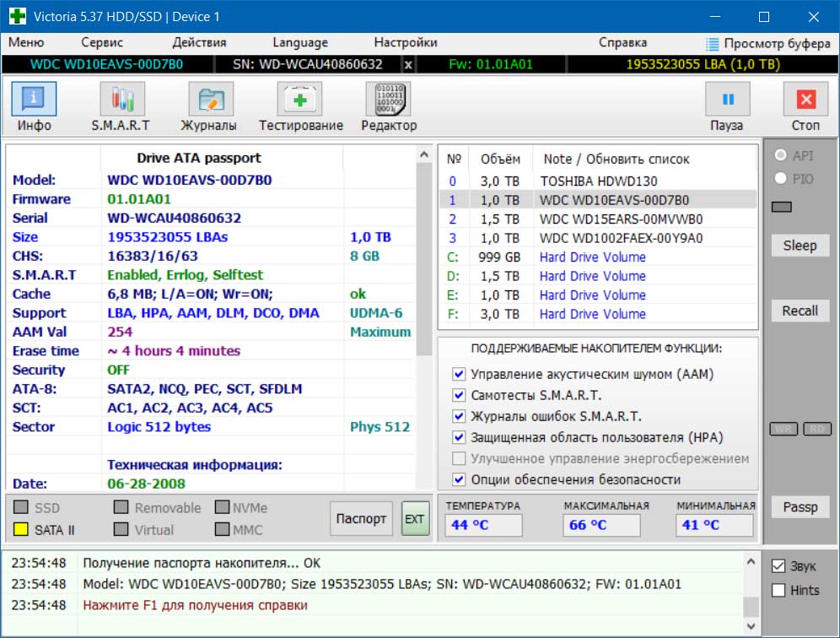840x638 pixels.
Task: Click the Fw: 01.01A01 header field
Action: [491, 65]
